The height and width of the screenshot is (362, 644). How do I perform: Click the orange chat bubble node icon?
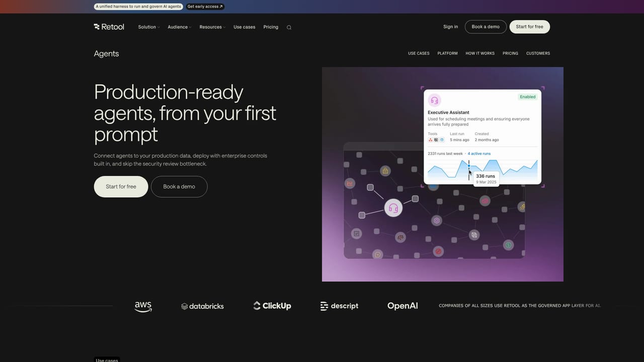[378, 254]
